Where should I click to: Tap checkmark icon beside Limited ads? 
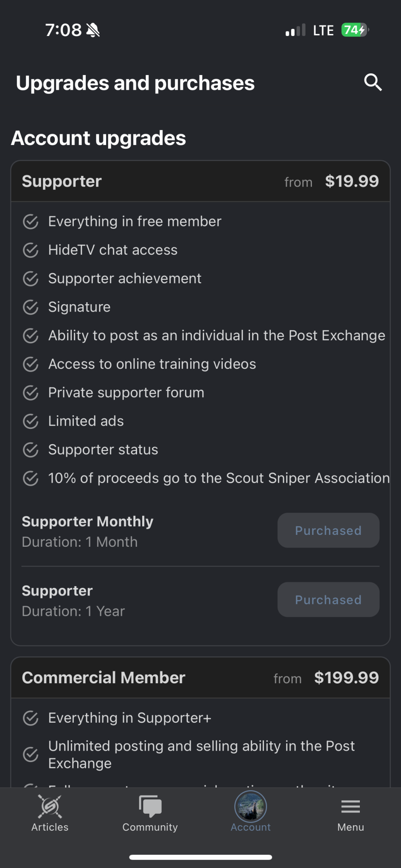(31, 421)
